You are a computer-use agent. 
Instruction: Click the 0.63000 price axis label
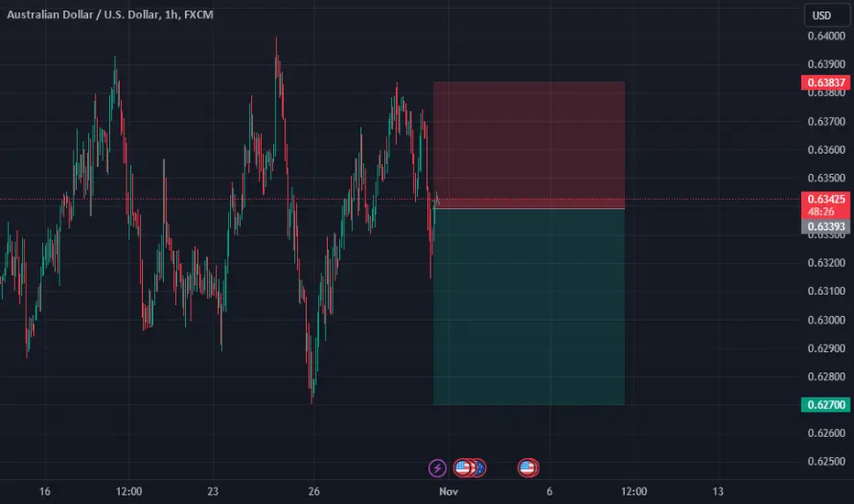coord(827,320)
